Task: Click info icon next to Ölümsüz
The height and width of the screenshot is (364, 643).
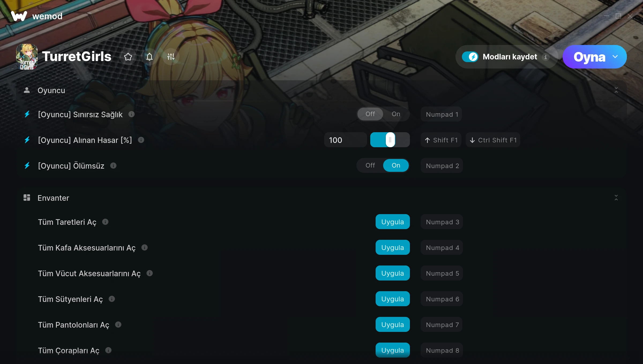Action: [113, 166]
